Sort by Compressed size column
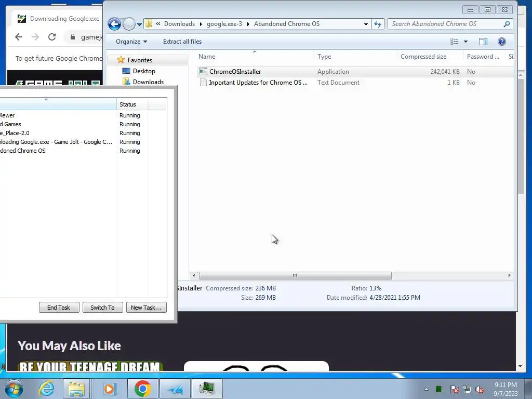The height and width of the screenshot is (399, 532). pos(430,57)
